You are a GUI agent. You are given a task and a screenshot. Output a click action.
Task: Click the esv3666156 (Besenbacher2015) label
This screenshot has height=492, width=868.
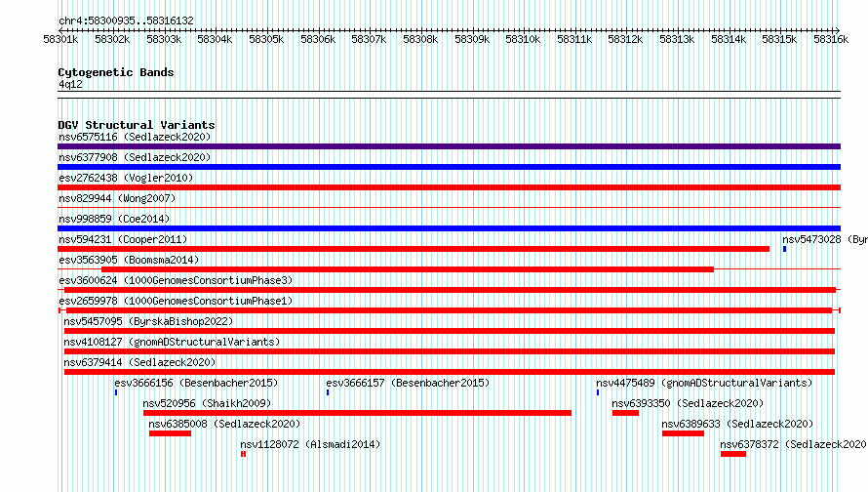196,383
